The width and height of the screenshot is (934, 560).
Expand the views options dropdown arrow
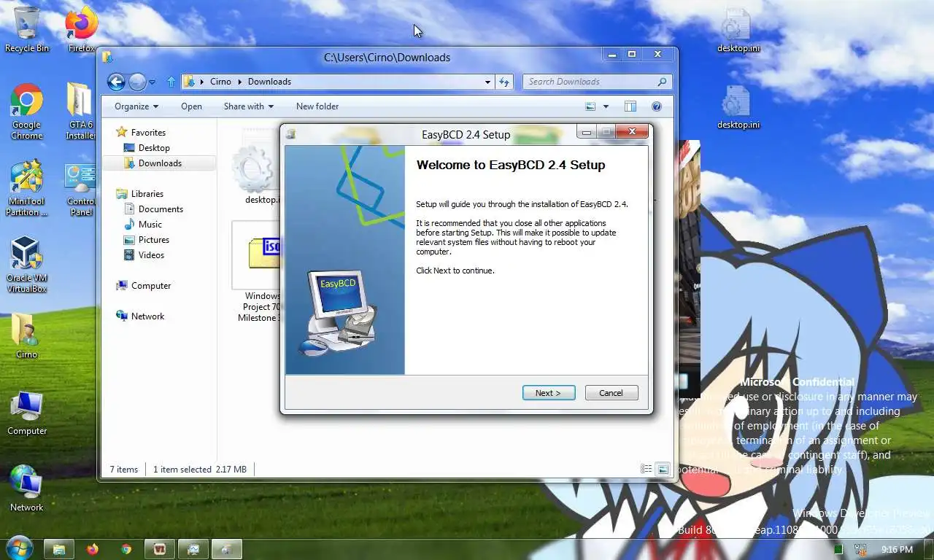pyautogui.click(x=606, y=106)
